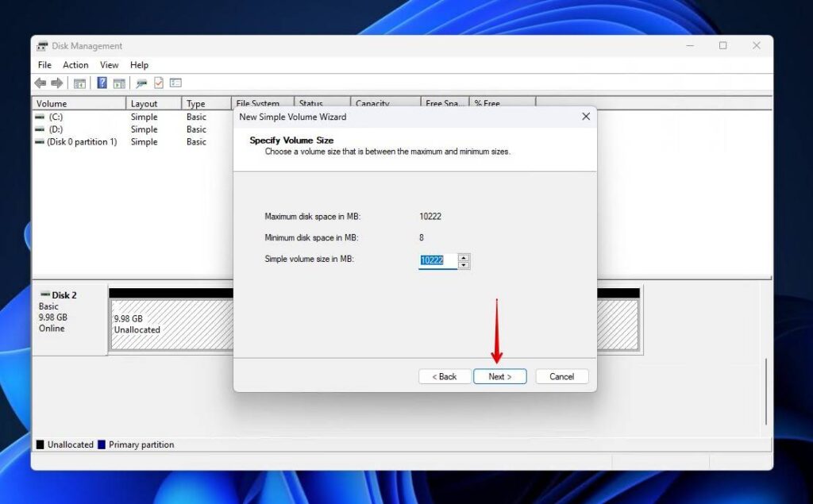Click the Back navigation arrow in toolbar

coord(40,83)
